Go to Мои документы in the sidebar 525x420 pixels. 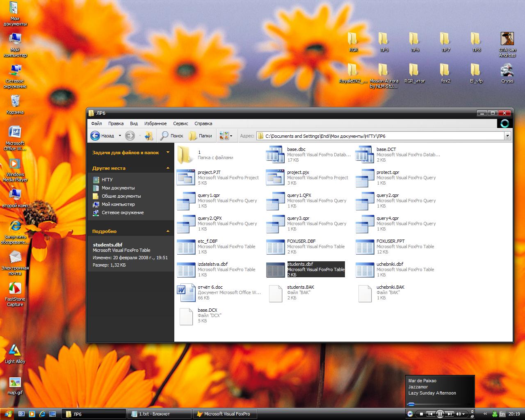[x=118, y=188]
